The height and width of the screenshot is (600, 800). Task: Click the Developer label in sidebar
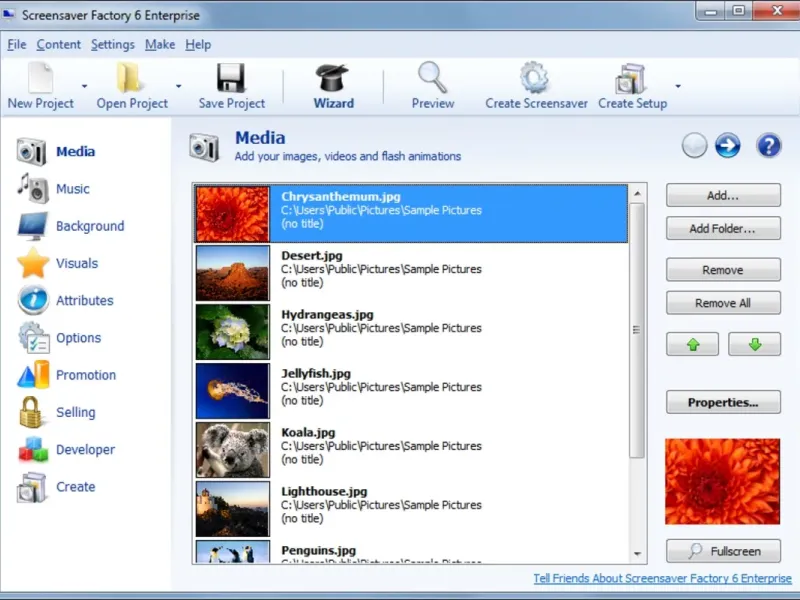coord(85,449)
